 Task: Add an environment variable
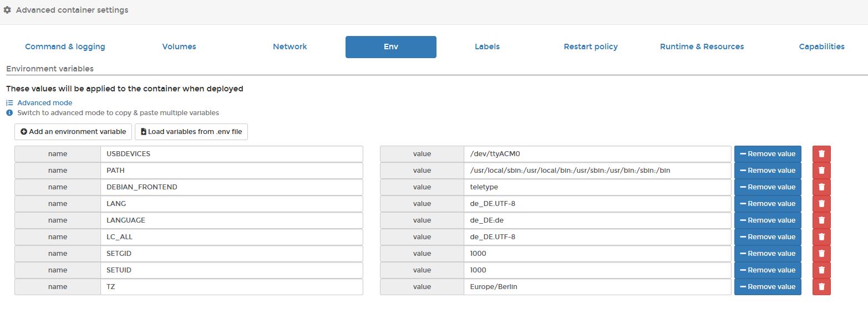(x=73, y=132)
